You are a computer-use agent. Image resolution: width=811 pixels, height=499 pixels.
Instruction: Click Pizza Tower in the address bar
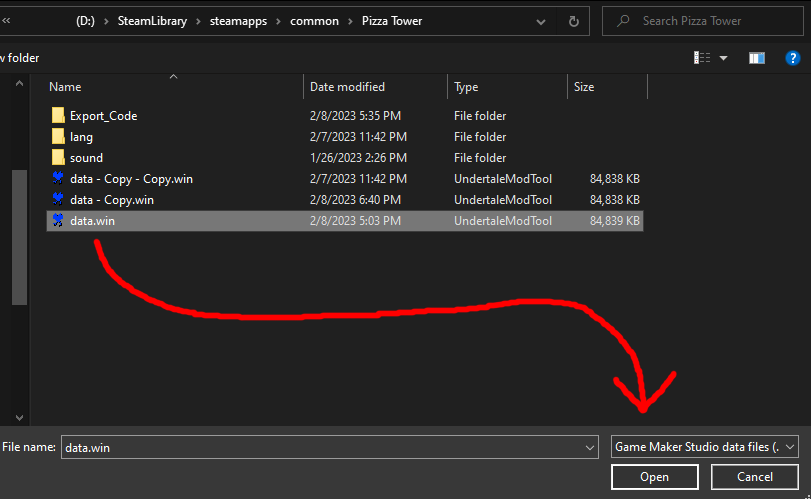tap(392, 21)
